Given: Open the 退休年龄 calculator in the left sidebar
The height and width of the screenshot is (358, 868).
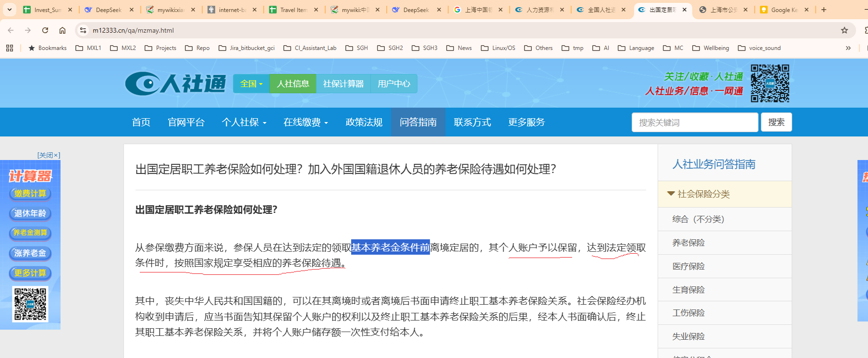Looking at the screenshot, I should click(30, 213).
